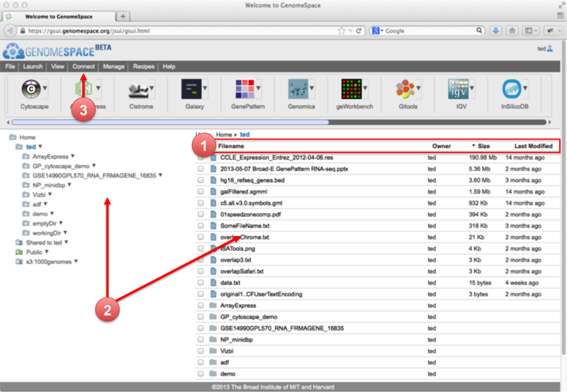Launch the geWorkbench tool icon

click(352, 89)
